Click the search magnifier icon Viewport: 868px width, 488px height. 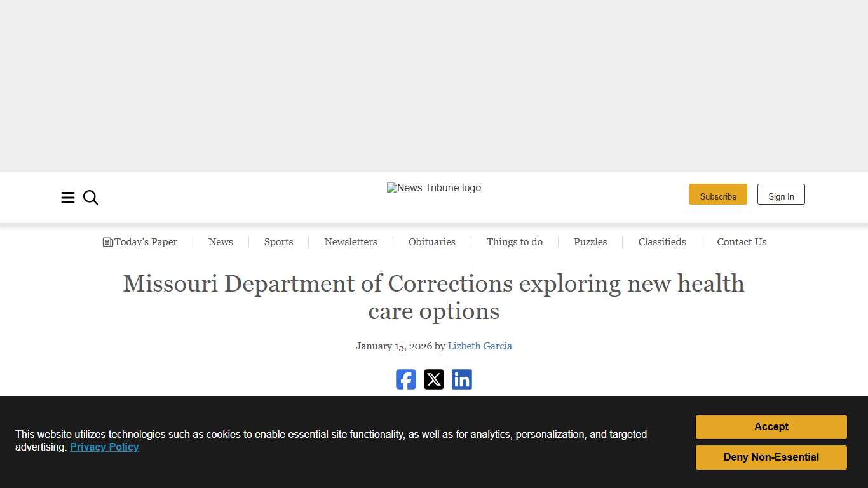click(91, 198)
